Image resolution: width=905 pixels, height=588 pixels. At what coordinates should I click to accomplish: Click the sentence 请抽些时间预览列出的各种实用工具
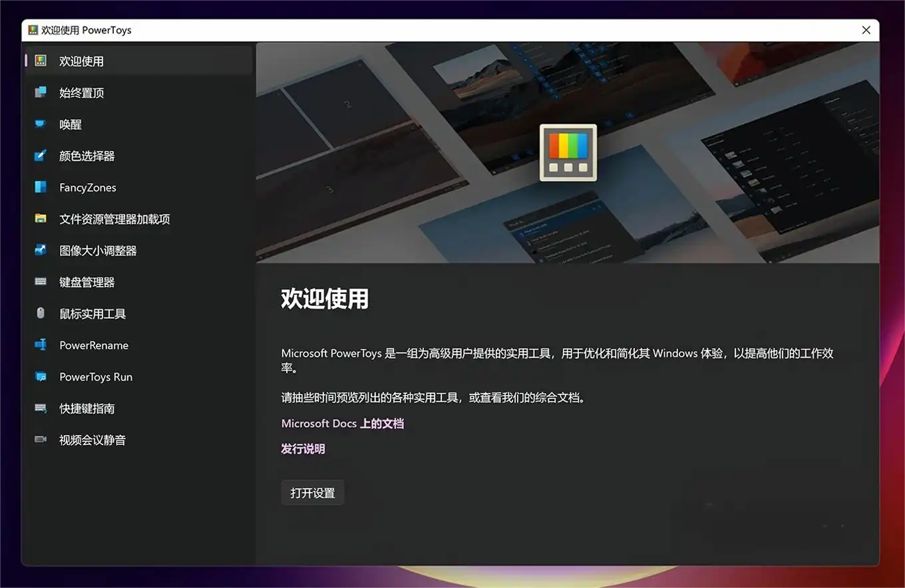[x=434, y=398]
